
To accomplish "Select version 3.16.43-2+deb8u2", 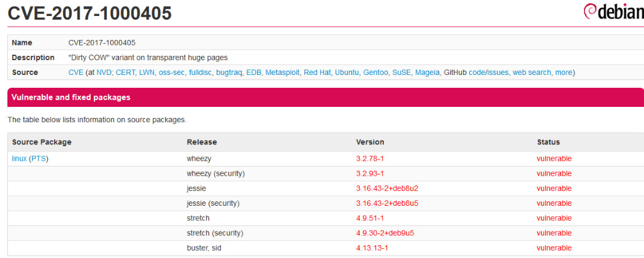I will tap(387, 189).
